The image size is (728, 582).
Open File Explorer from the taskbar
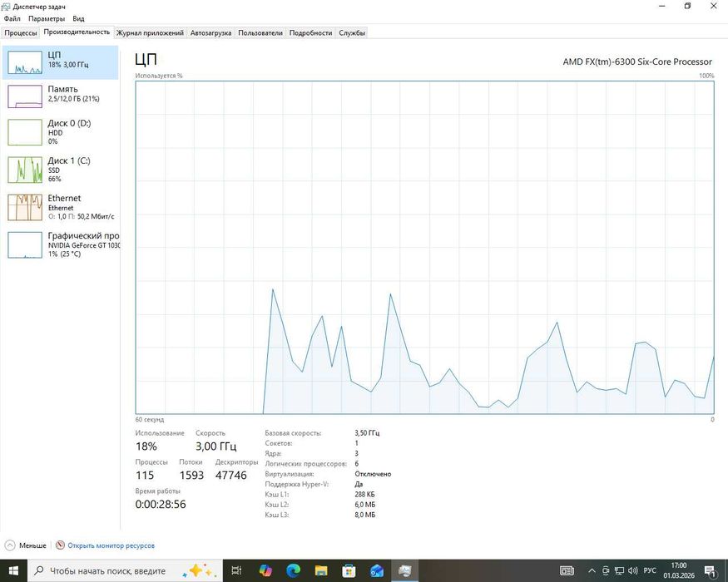[x=321, y=570]
